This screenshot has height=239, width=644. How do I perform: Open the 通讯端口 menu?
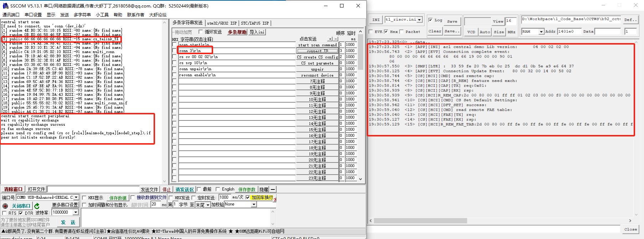click(11, 15)
